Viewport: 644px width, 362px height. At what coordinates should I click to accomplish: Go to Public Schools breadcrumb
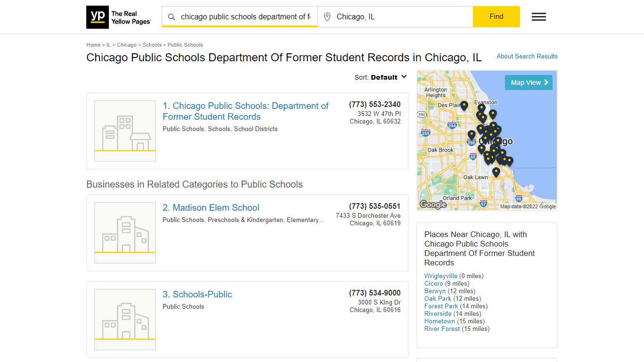(185, 45)
